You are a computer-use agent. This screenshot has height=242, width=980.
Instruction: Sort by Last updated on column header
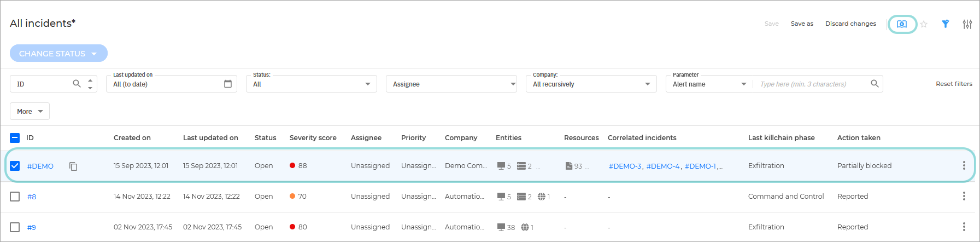coord(210,138)
